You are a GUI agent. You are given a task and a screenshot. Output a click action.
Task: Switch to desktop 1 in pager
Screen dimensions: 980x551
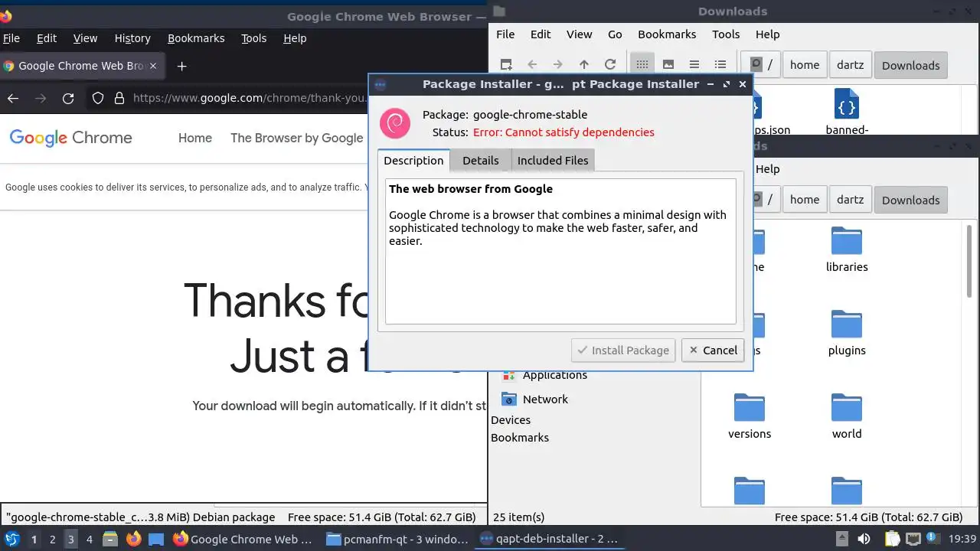point(34,539)
